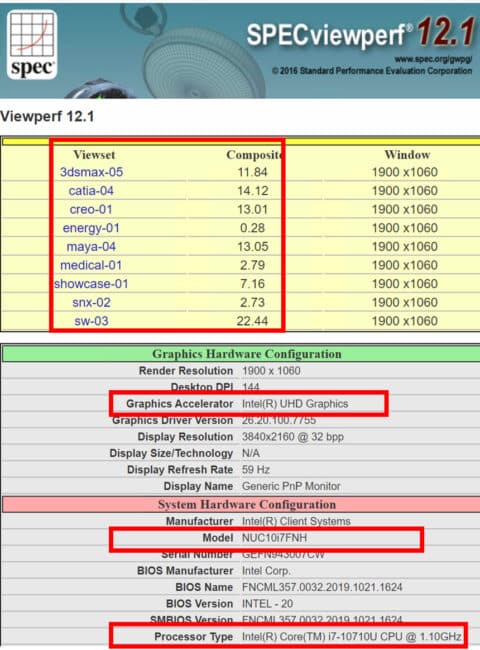Screen dimensions: 480x650
Task: Open the creo-01 viewset link
Action: tap(91, 209)
